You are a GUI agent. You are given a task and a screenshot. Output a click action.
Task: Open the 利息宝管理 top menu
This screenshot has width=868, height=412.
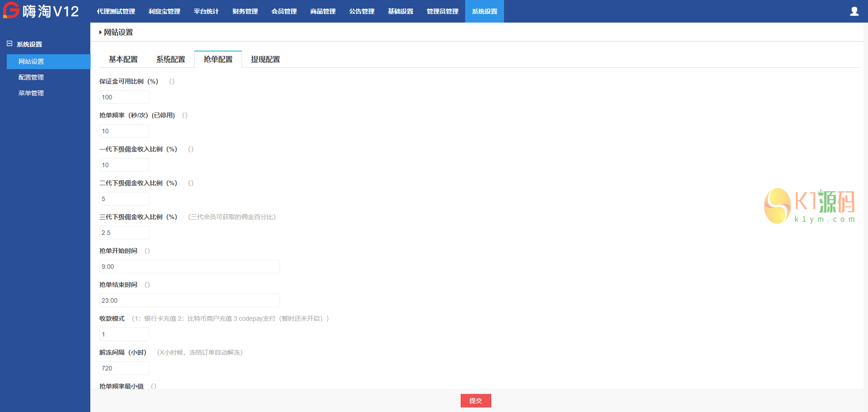click(x=164, y=11)
